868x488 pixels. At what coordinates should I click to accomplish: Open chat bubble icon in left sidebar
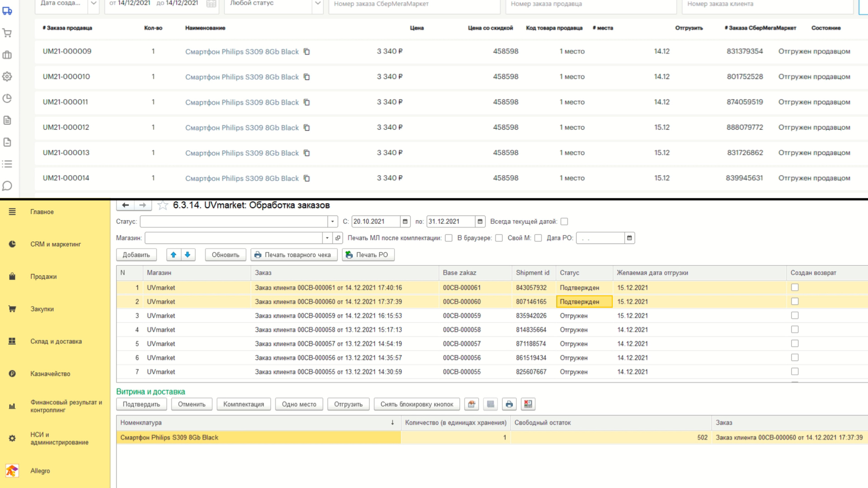tap(7, 186)
